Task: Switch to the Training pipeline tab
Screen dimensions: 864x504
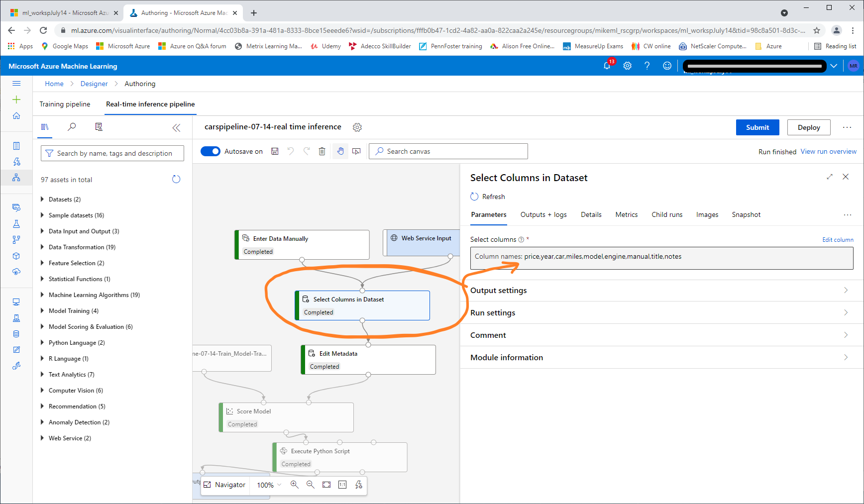Action: pyautogui.click(x=65, y=104)
